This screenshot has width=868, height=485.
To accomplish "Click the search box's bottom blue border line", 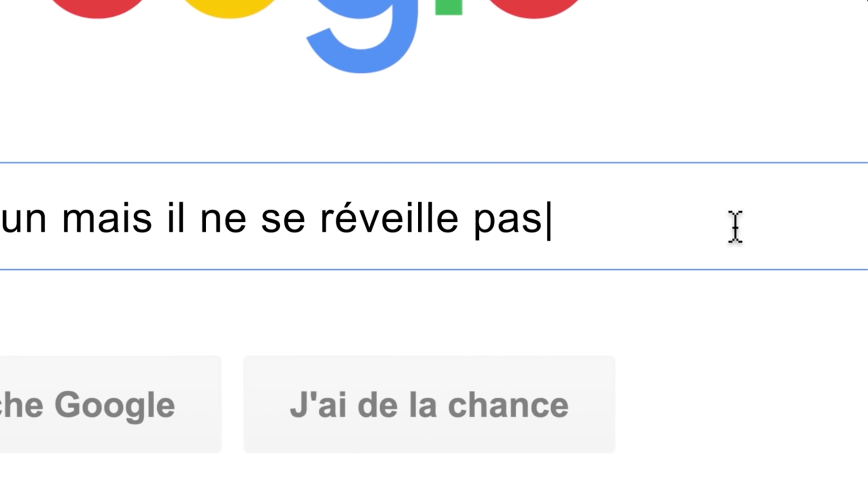I will coord(434,270).
